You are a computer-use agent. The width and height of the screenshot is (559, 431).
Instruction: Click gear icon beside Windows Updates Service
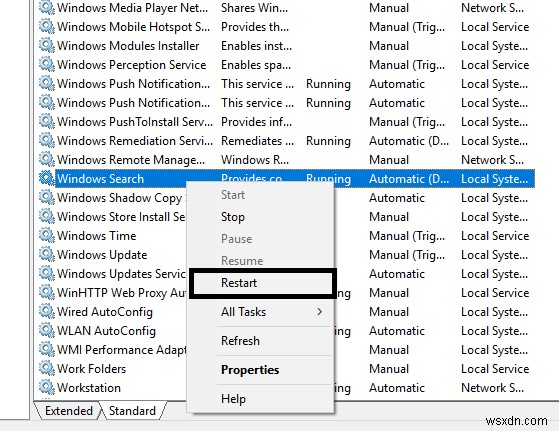pos(46,273)
